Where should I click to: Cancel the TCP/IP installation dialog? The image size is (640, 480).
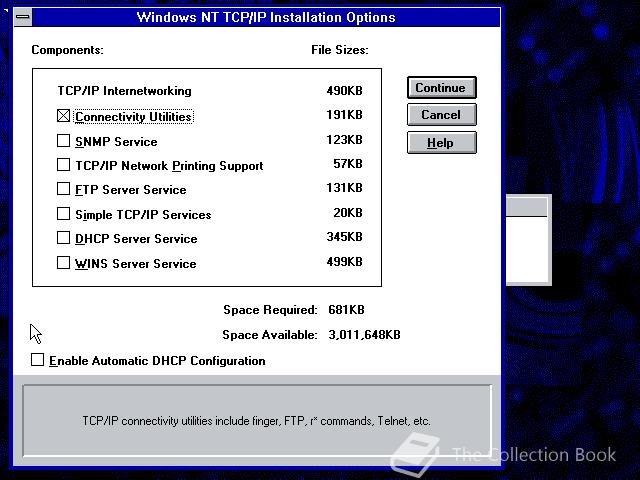click(442, 115)
